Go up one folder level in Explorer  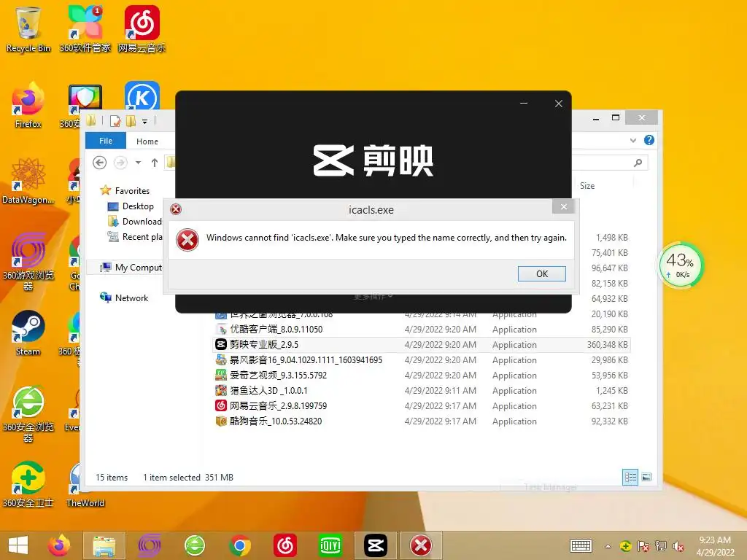point(155,163)
